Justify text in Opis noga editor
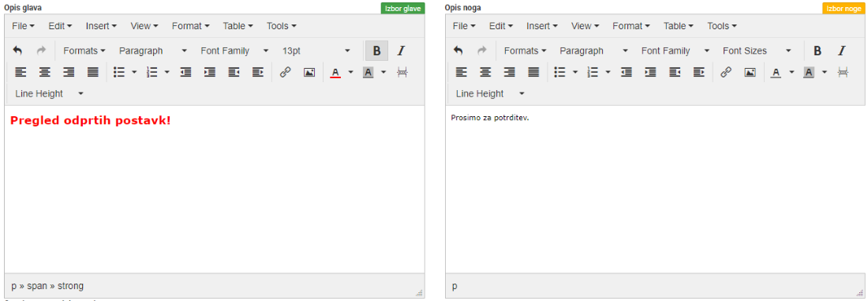The image size is (868, 301). [533, 72]
